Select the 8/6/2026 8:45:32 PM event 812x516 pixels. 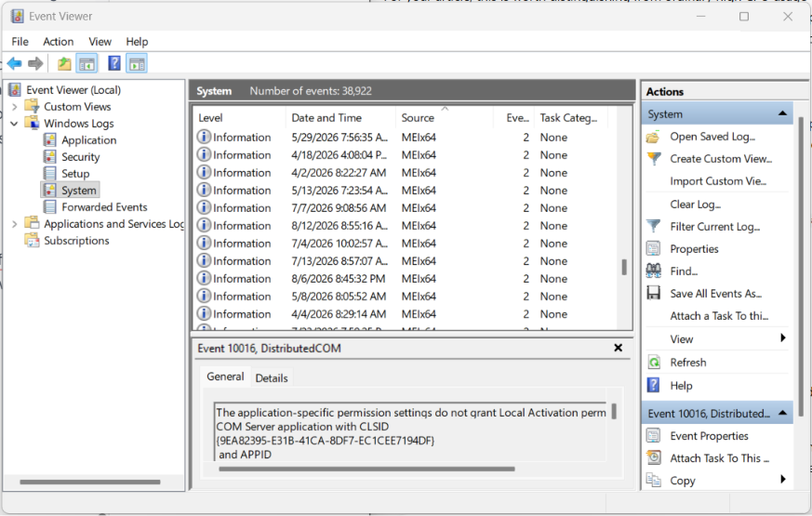[x=405, y=278]
